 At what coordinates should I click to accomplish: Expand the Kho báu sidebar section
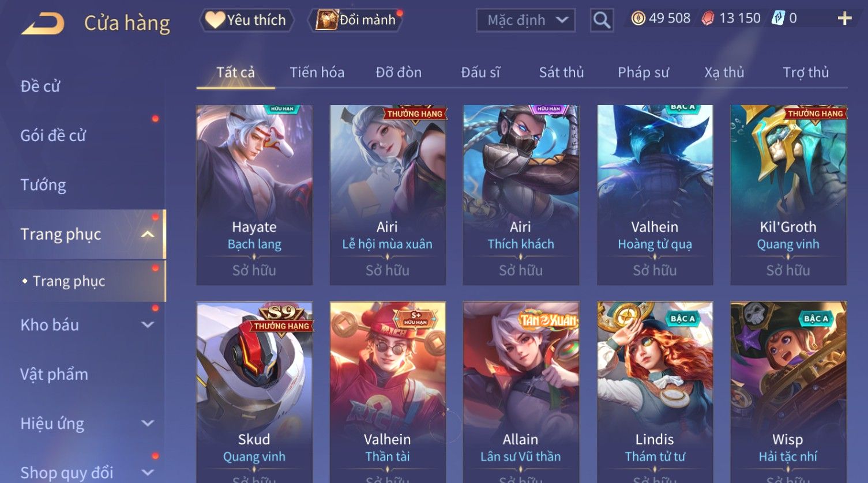(x=148, y=324)
